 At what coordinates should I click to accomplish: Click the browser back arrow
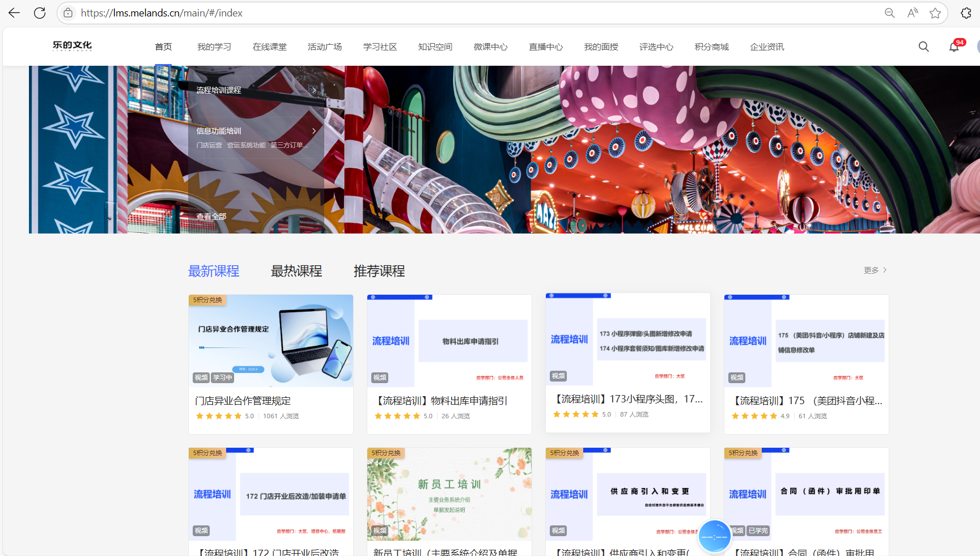tap(14, 13)
